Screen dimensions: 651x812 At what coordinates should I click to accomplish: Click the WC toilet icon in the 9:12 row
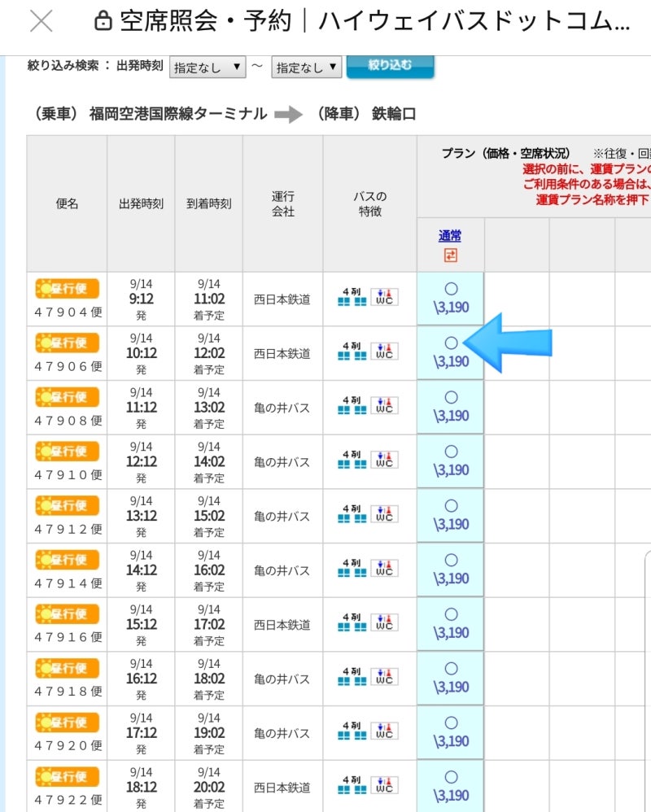pos(384,297)
